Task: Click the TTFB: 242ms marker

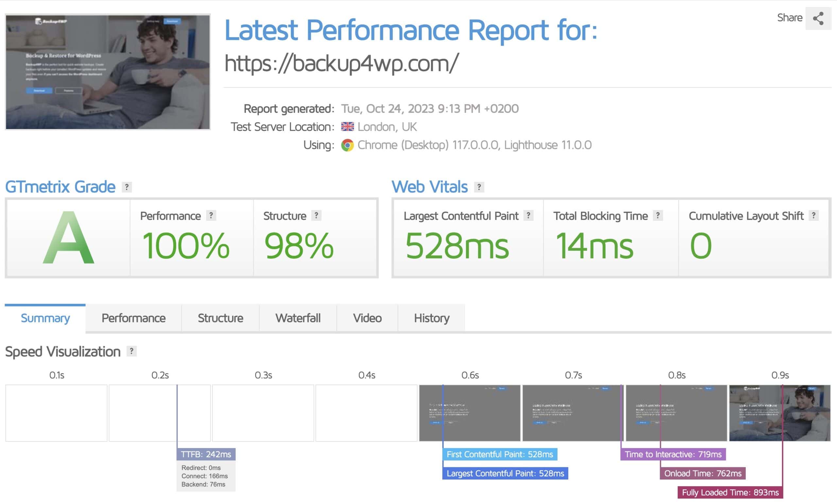Action: (x=206, y=454)
